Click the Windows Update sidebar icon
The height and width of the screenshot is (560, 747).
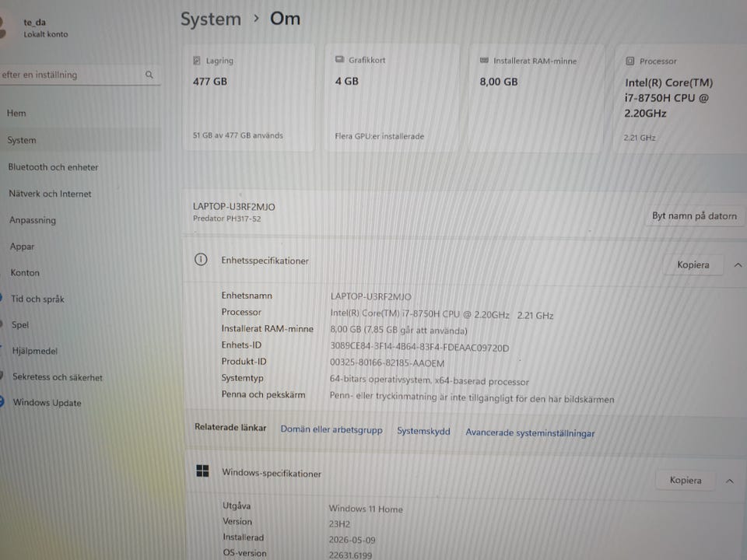[x=2, y=401]
